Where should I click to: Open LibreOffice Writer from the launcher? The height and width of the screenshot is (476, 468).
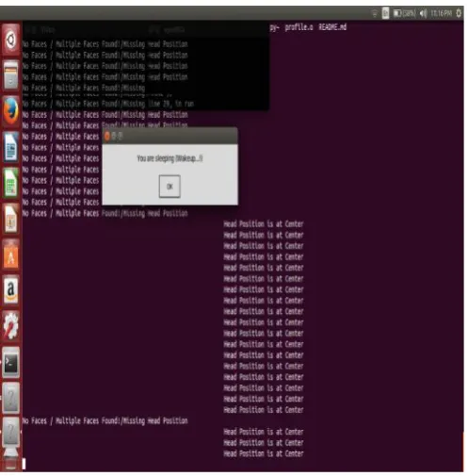tap(10, 147)
